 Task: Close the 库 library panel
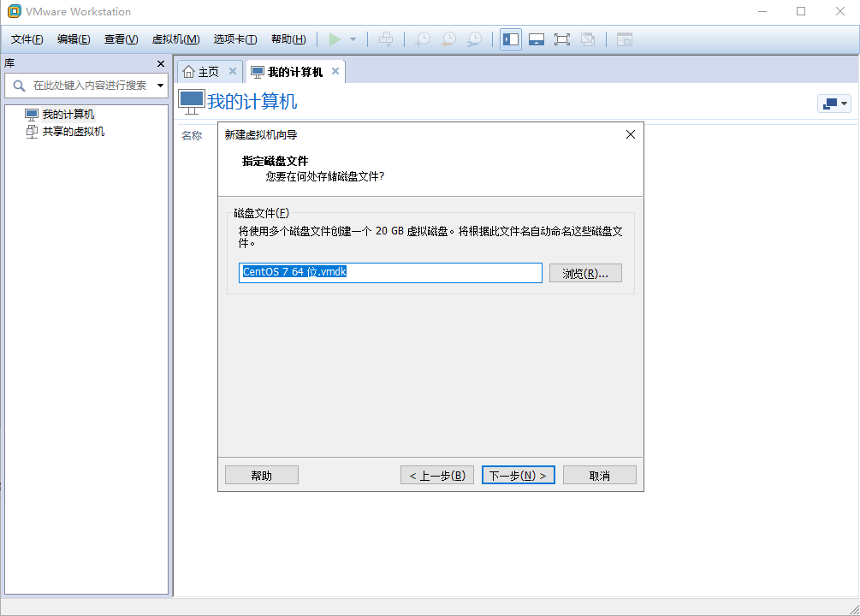pyautogui.click(x=161, y=63)
